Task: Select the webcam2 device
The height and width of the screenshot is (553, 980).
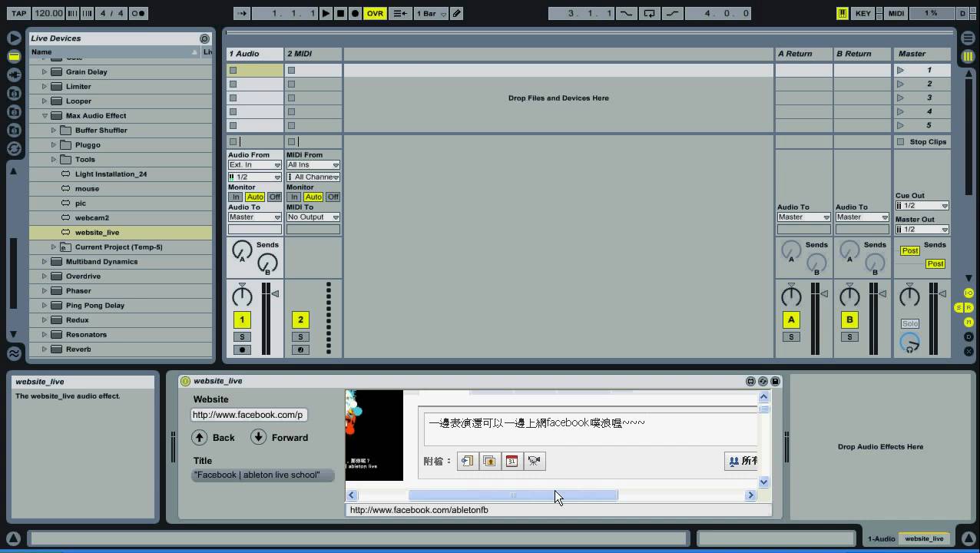Action: [x=92, y=218]
